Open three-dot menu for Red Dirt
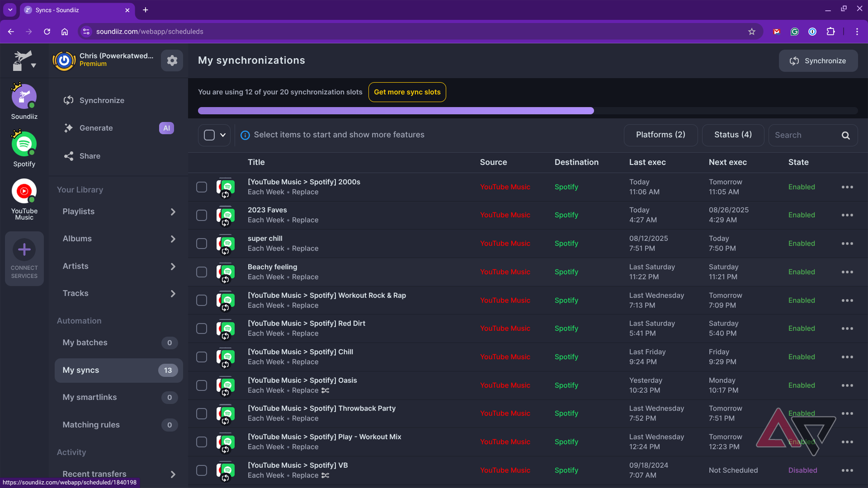This screenshot has height=488, width=868. [847, 329]
